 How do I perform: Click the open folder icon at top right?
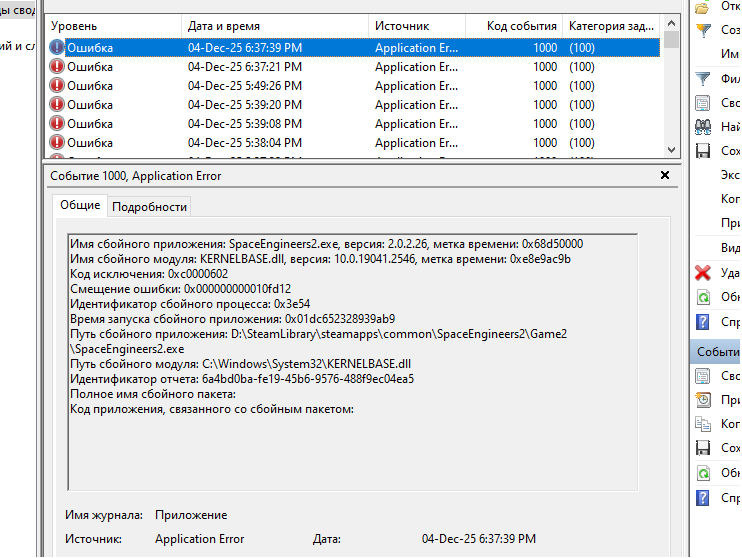tap(704, 5)
